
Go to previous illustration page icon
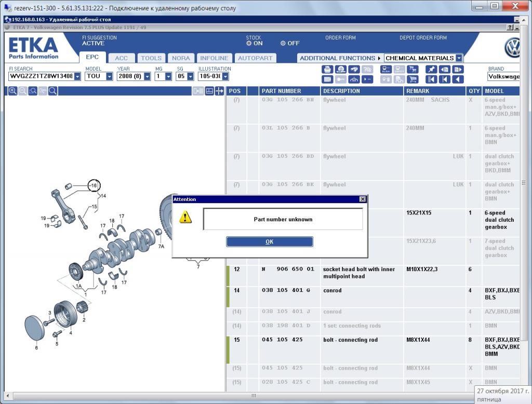coord(445,70)
